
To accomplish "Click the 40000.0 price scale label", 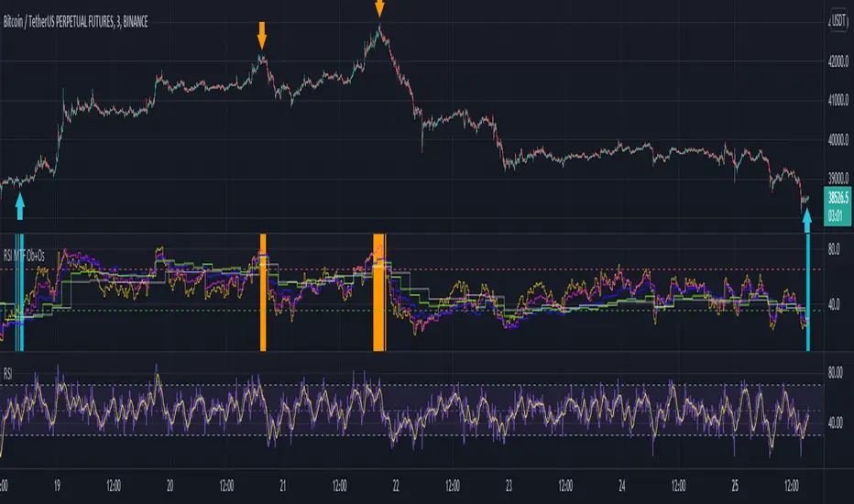I will [x=838, y=139].
